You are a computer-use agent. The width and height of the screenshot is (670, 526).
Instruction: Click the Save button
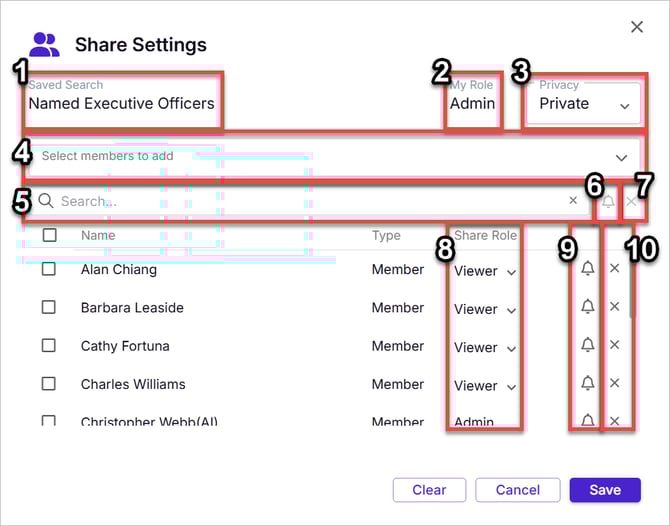point(605,490)
